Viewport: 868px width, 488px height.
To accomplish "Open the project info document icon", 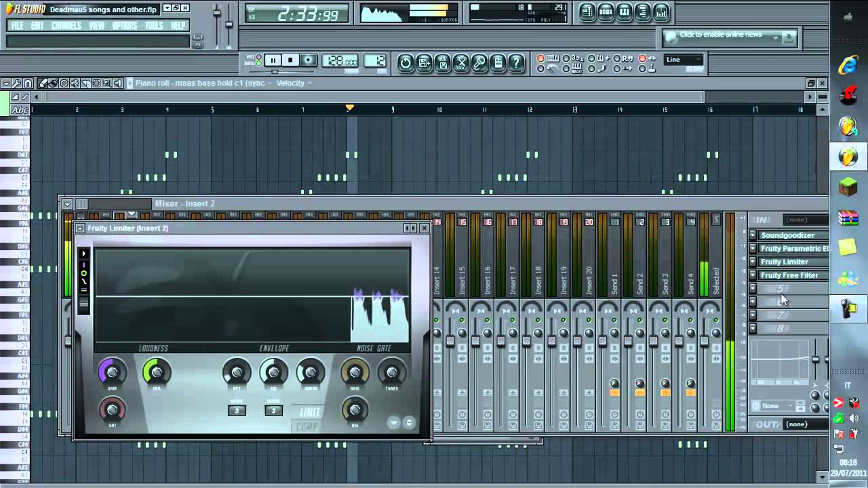I will 498,63.
